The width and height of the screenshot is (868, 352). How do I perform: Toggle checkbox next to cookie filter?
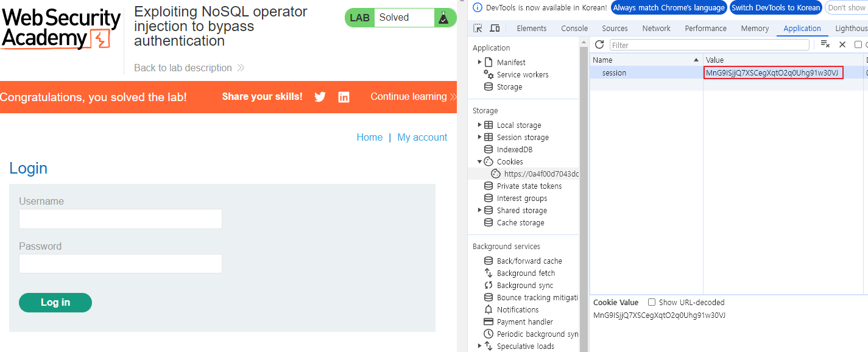[858, 44]
